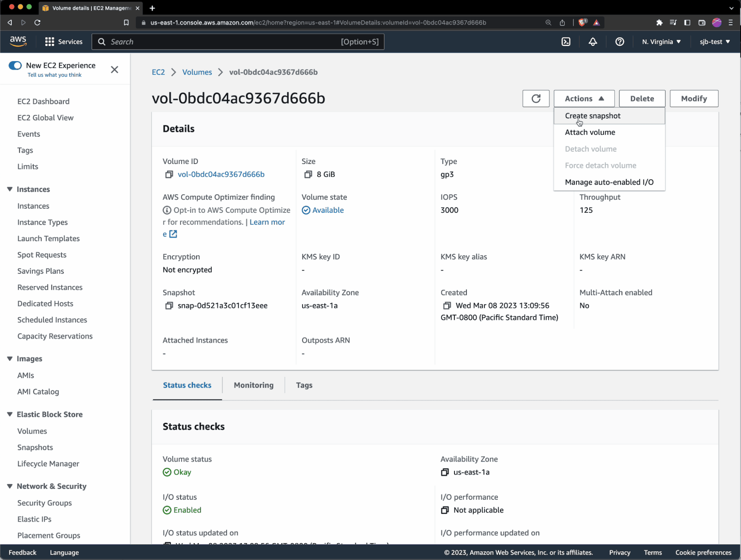This screenshot has width=741, height=560.
Task: Open the Services grid menu
Action: click(x=63, y=42)
